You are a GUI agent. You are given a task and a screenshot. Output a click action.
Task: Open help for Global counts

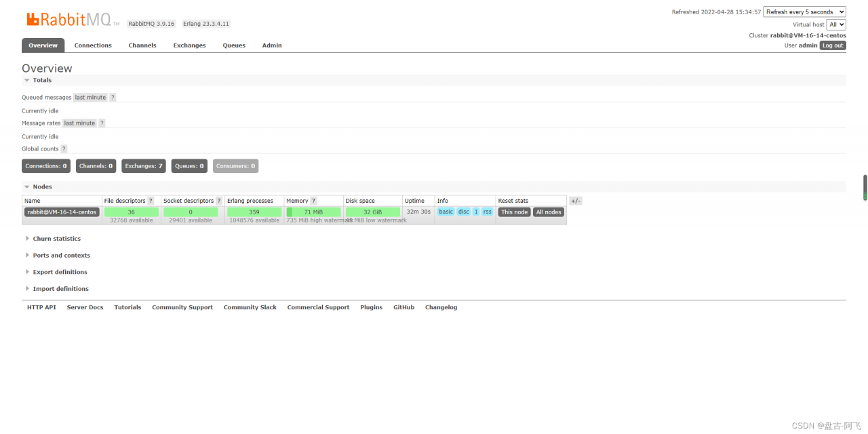[x=64, y=149]
